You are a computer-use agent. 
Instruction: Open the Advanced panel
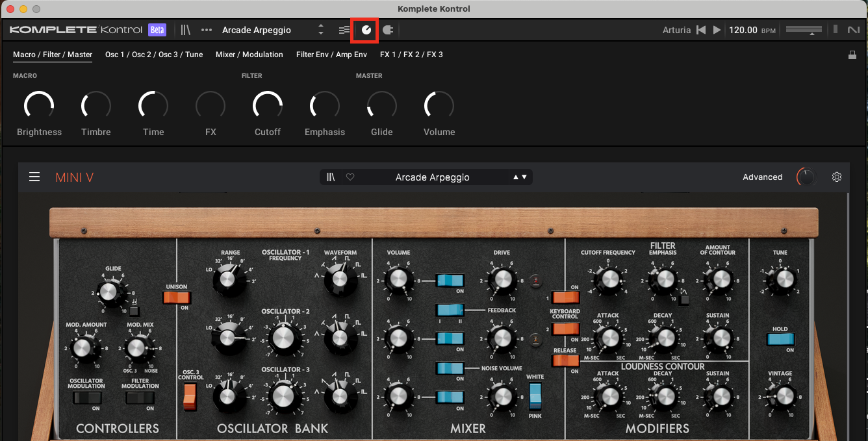coord(763,177)
